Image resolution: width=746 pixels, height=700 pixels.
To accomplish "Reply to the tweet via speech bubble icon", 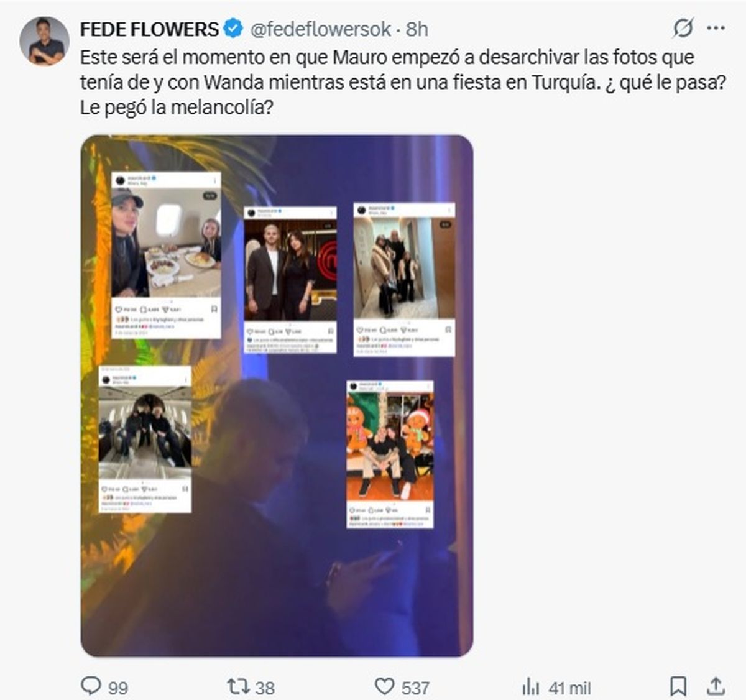I will pos(91,686).
